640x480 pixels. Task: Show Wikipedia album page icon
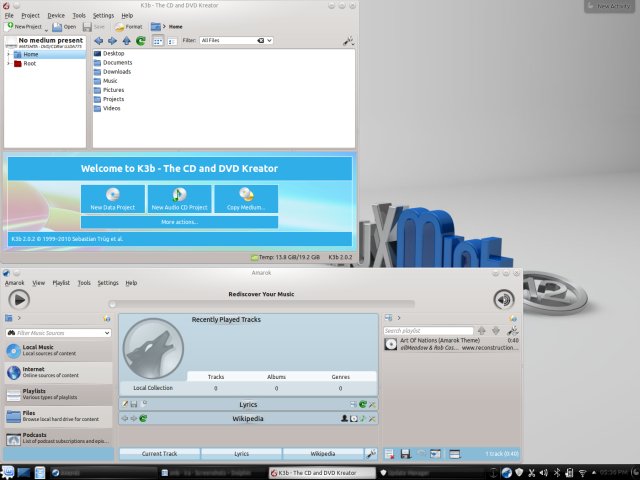(353, 418)
